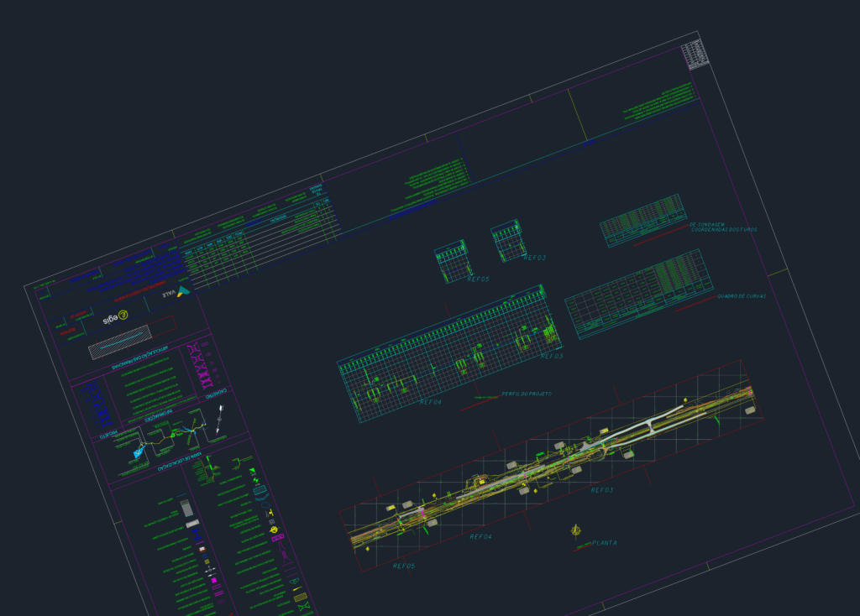The width and height of the screenshot is (860, 616).
Task: Select REF 05 label of the plan view
Action: coord(404,566)
